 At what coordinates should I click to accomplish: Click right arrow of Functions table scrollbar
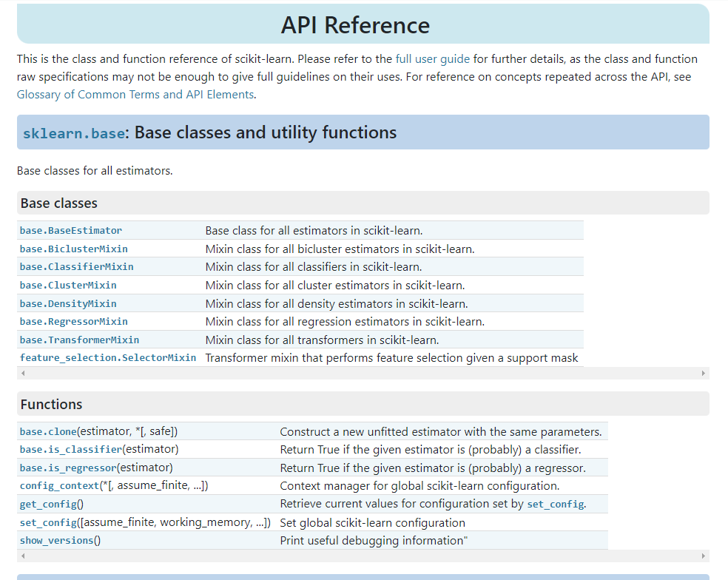(x=704, y=556)
